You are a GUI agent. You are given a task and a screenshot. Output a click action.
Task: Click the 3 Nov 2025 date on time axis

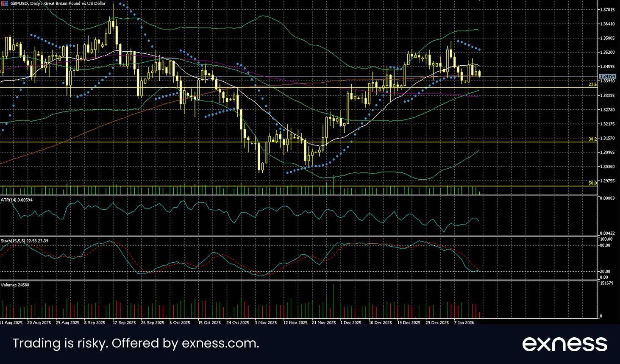(266, 322)
